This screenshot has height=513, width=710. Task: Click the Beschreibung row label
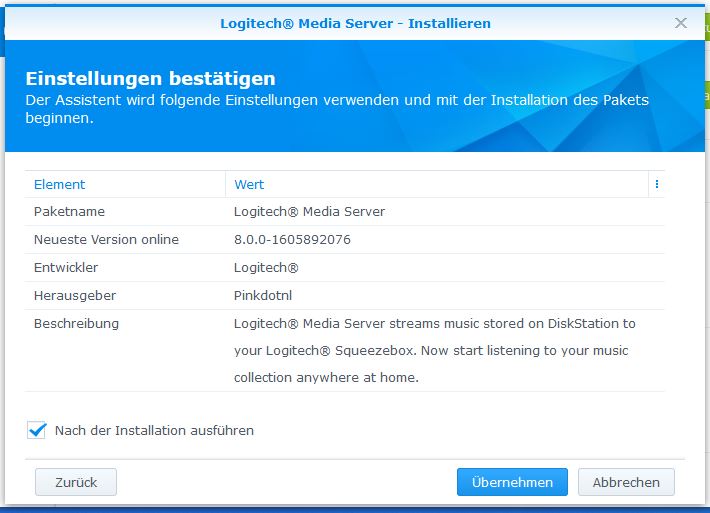click(76, 324)
